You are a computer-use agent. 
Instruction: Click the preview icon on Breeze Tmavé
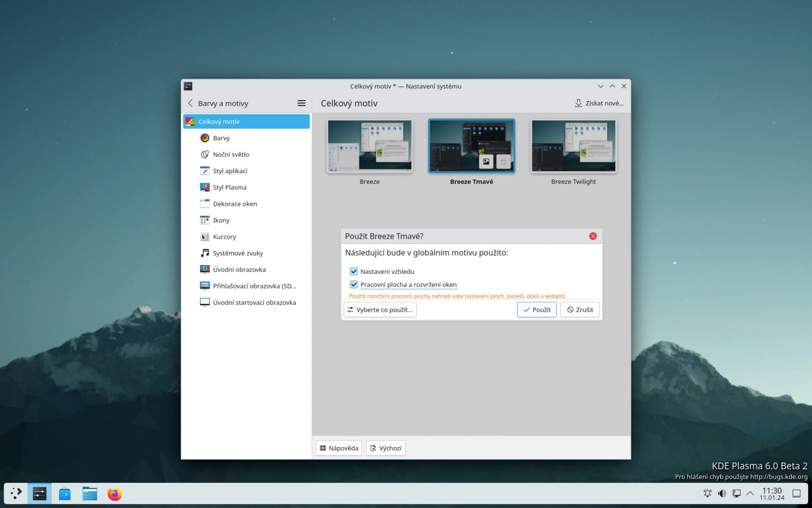click(x=486, y=162)
